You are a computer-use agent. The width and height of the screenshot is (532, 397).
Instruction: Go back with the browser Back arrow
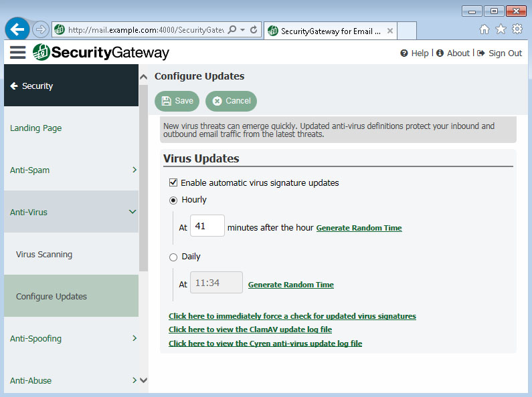[x=17, y=29]
